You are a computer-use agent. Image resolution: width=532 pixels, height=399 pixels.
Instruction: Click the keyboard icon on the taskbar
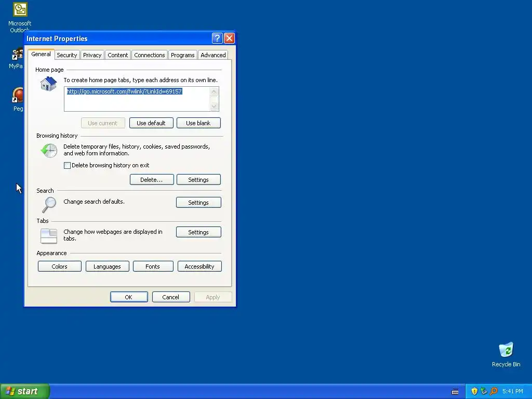tap(455, 392)
